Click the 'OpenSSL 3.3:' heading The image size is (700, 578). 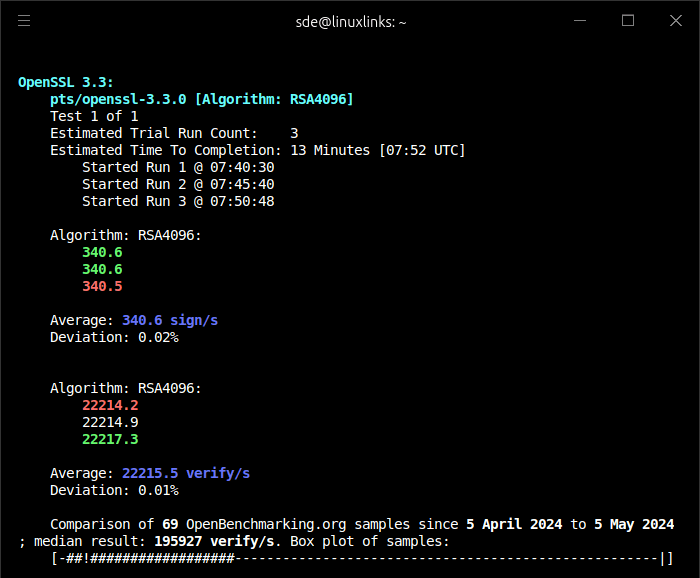pos(66,83)
